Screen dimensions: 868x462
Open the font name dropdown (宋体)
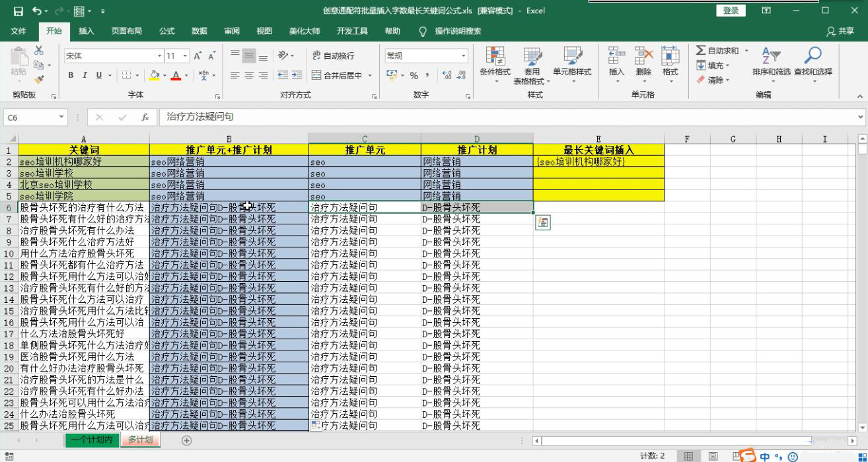(159, 56)
